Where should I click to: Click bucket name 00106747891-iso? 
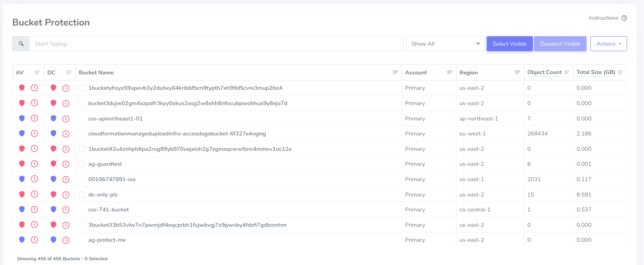112,179
